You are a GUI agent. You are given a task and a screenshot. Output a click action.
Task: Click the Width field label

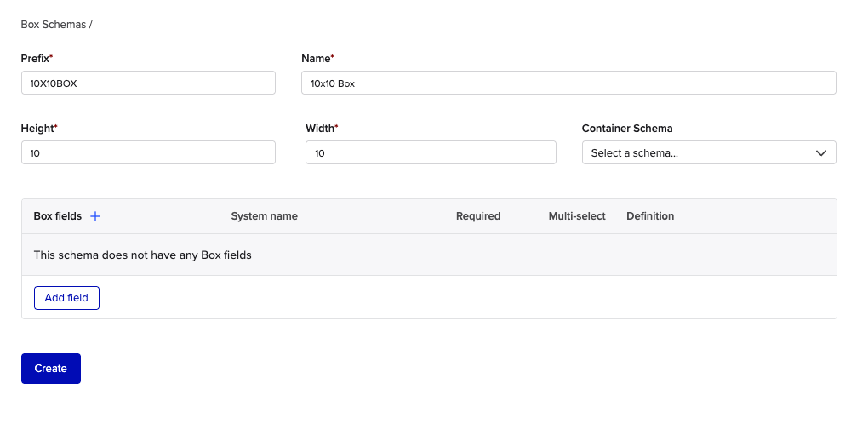pos(320,129)
